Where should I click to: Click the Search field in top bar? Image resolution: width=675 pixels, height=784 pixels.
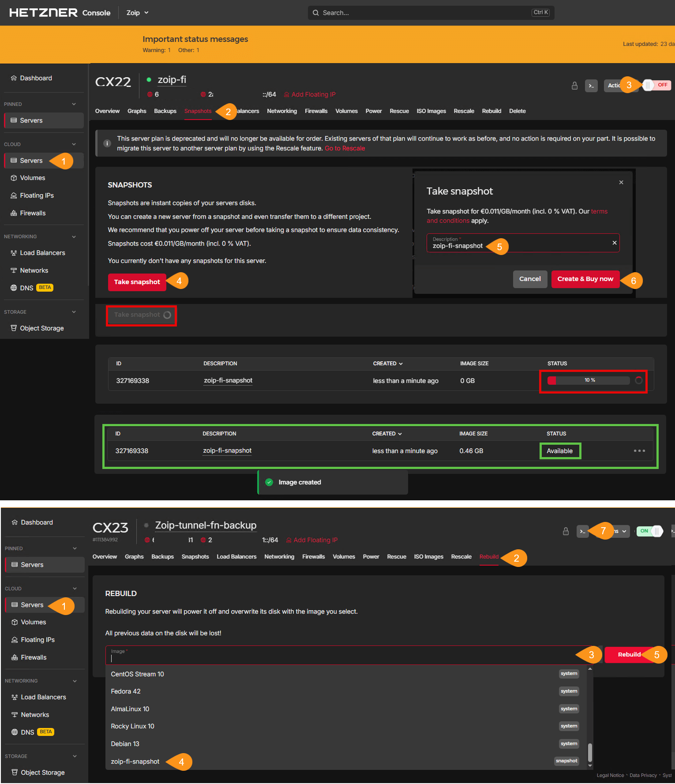[x=431, y=13]
